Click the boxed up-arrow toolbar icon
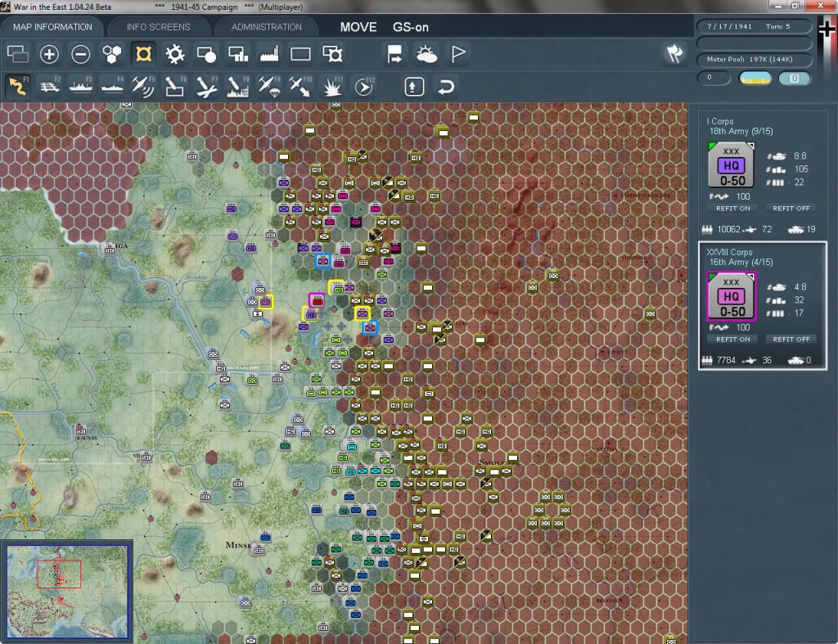Image resolution: width=838 pixels, height=644 pixels. pos(414,87)
